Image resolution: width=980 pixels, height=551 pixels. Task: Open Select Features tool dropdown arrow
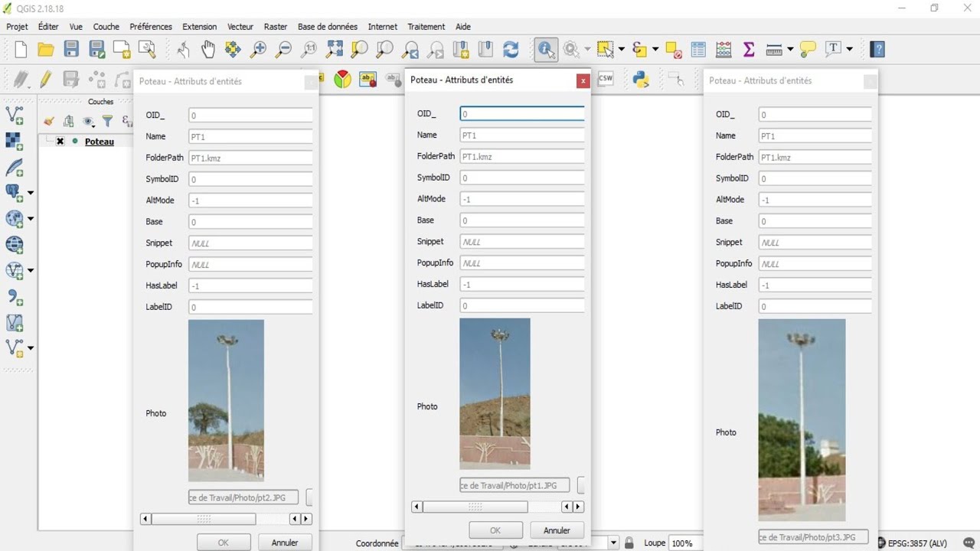(621, 50)
